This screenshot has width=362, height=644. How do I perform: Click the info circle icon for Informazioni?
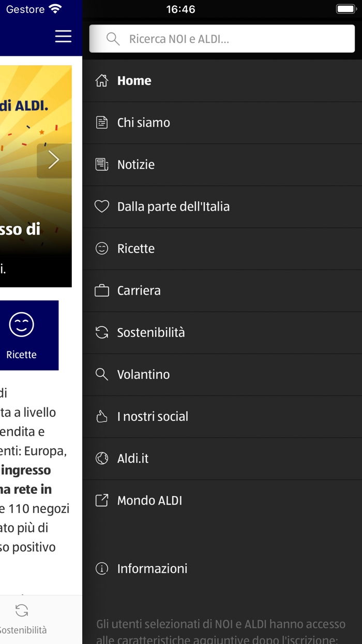click(102, 568)
